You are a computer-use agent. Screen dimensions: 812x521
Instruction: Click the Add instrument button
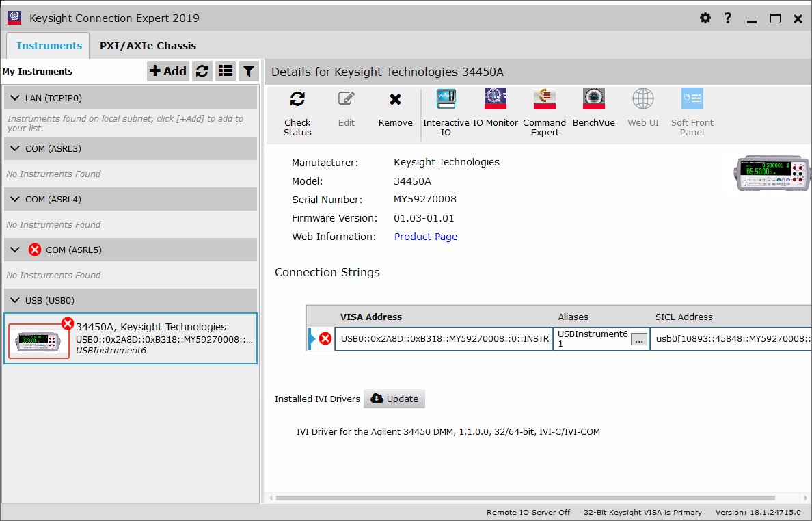[167, 71]
